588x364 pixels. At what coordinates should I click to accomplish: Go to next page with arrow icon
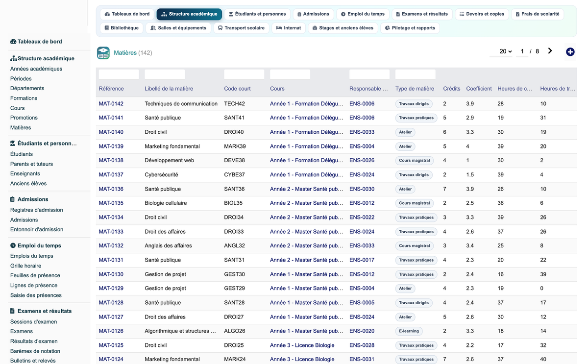550,51
